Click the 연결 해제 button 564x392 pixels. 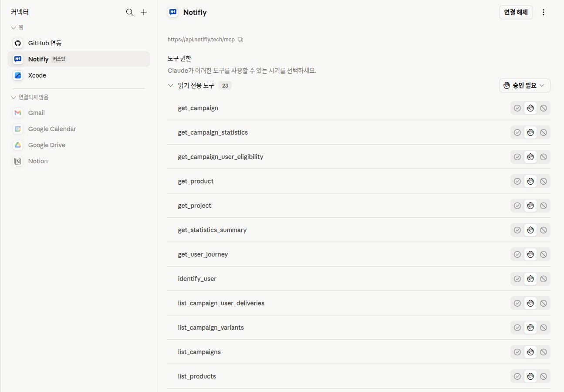[x=516, y=13]
